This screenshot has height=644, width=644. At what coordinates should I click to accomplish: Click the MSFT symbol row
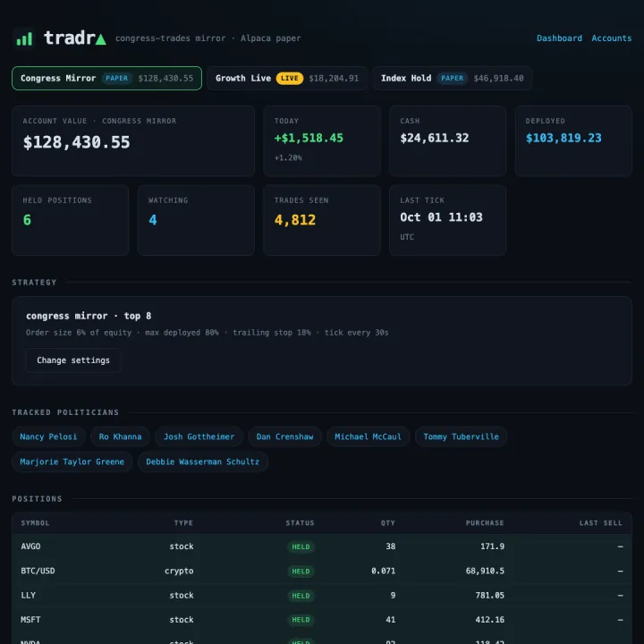point(322,620)
